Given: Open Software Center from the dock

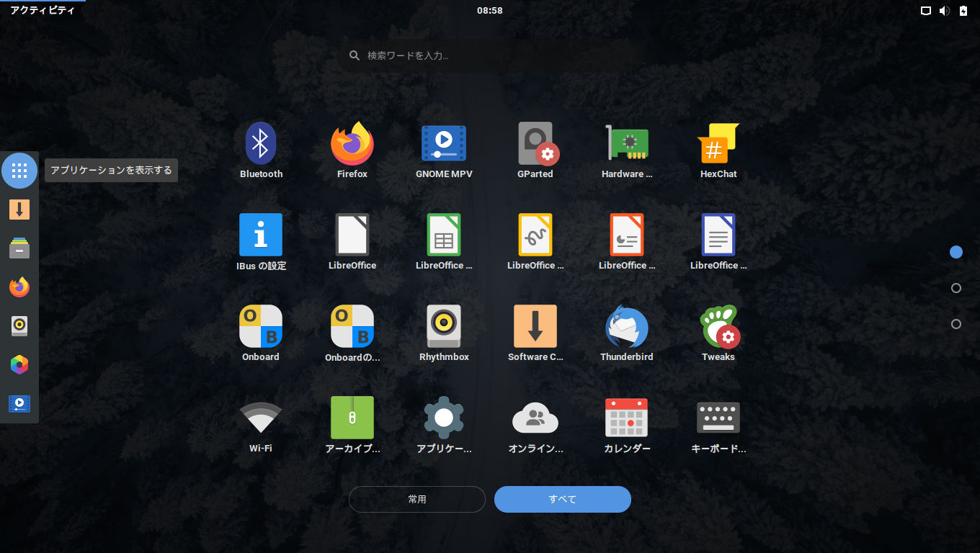Looking at the screenshot, I should [x=19, y=210].
